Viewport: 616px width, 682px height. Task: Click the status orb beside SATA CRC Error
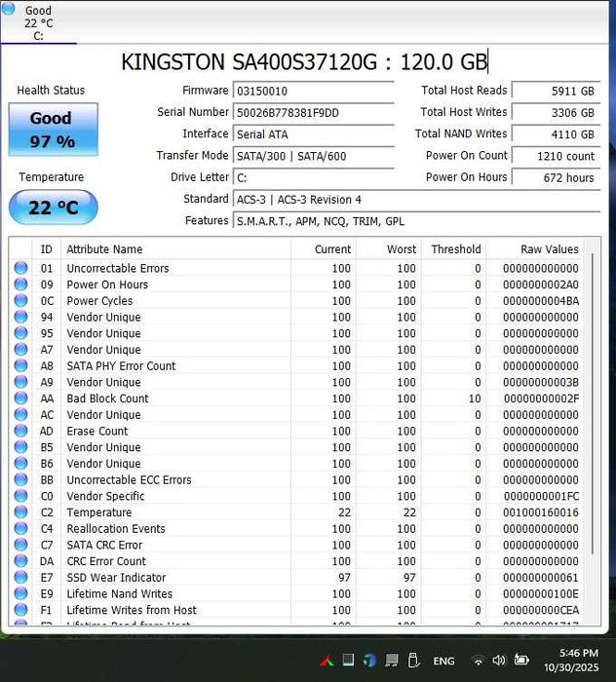pos(20,545)
